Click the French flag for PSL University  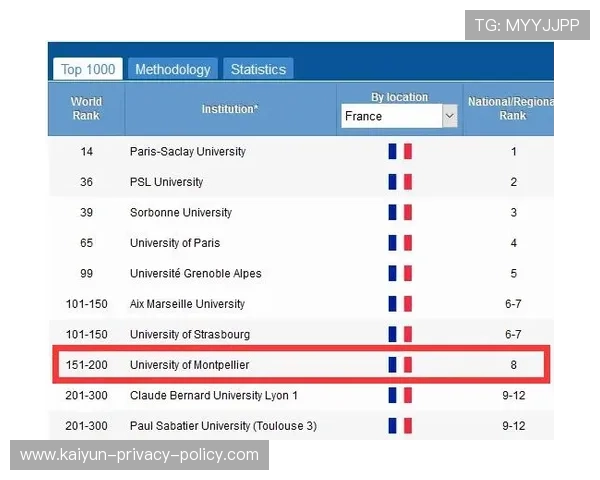[x=400, y=182]
